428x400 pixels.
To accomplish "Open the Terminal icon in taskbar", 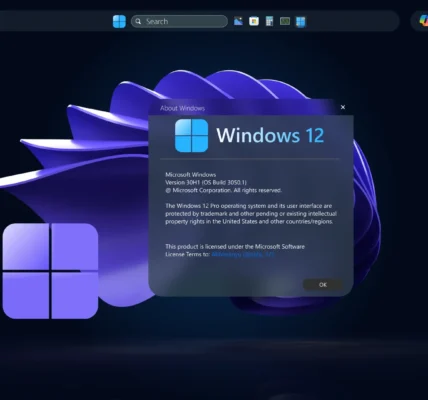I will 285,21.
